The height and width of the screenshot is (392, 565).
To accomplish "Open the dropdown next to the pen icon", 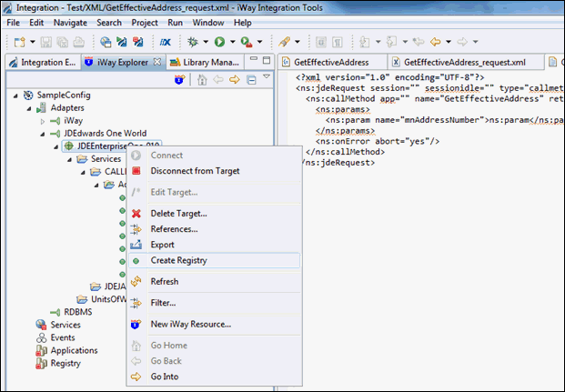I will pyautogui.click(x=298, y=42).
